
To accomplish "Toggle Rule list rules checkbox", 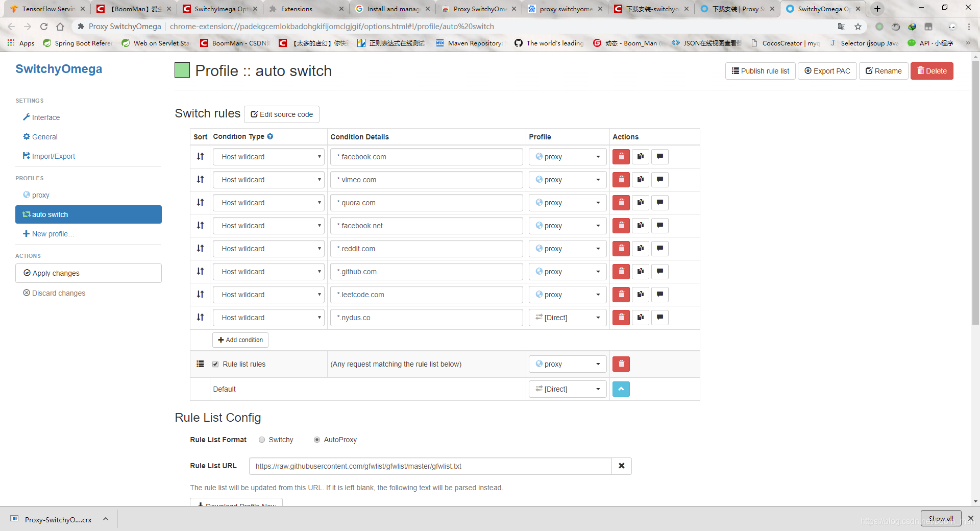I will coord(215,364).
